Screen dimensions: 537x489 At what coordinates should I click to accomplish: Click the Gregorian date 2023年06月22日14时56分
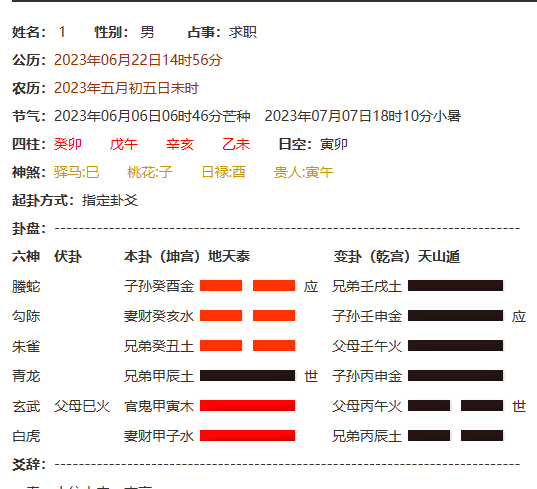[138, 60]
